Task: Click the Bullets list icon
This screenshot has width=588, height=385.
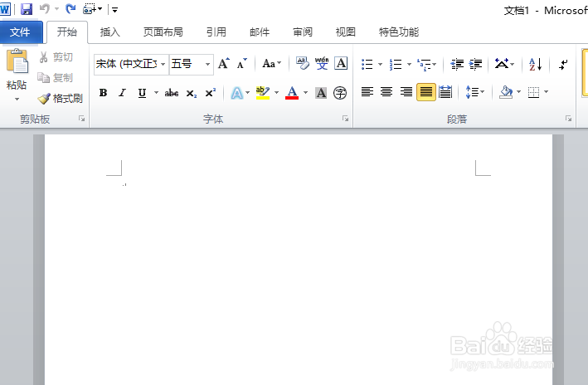Action: pos(367,64)
